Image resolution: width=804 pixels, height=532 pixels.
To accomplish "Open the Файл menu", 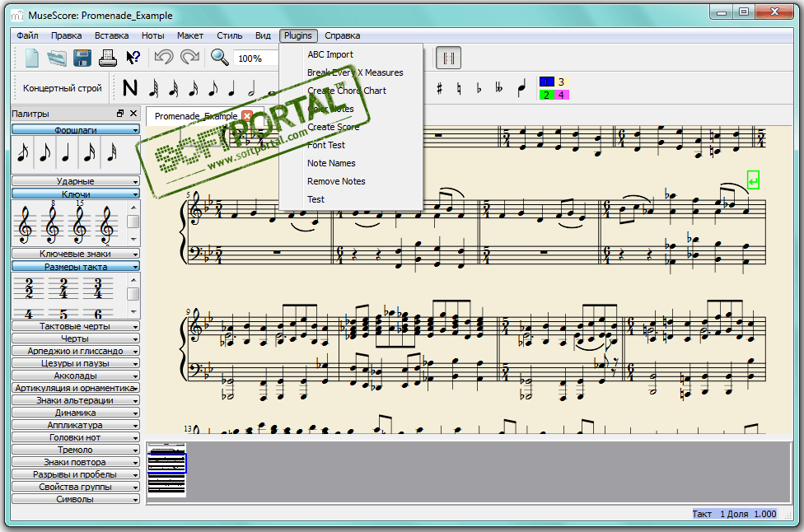I will tap(28, 35).
